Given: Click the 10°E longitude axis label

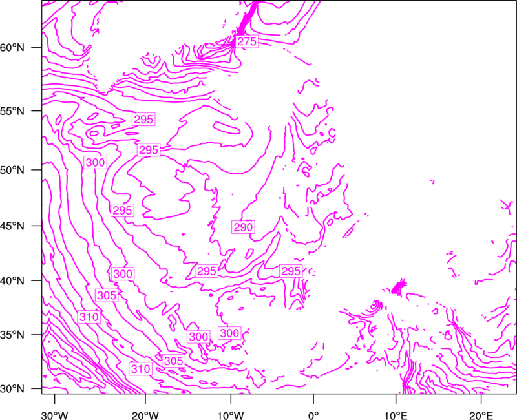Looking at the screenshot, I should click(396, 415).
